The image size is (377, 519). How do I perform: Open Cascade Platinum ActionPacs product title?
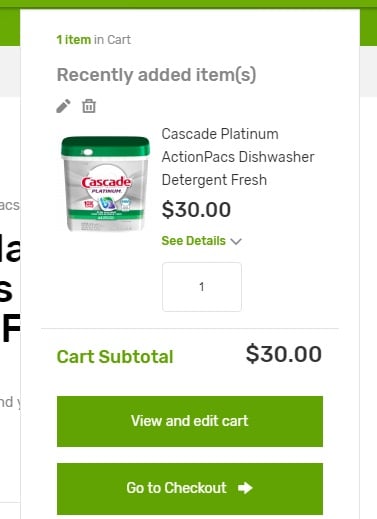238,157
